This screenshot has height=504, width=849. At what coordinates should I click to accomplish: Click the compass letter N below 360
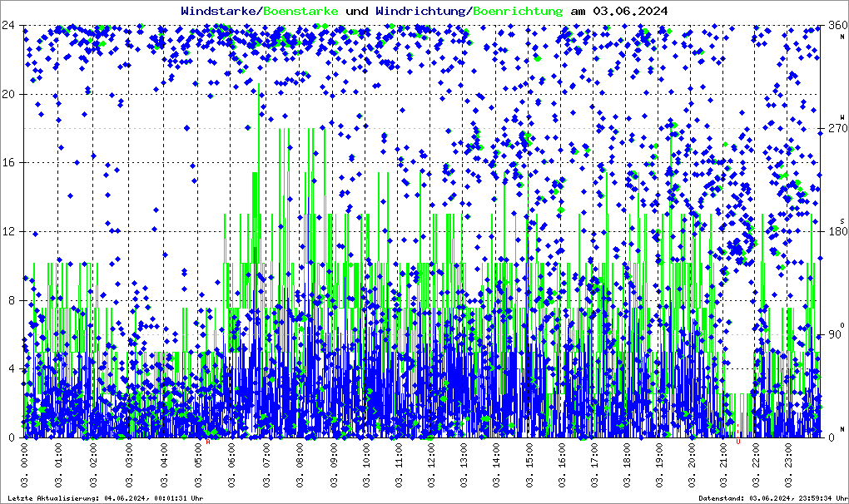pos(842,37)
